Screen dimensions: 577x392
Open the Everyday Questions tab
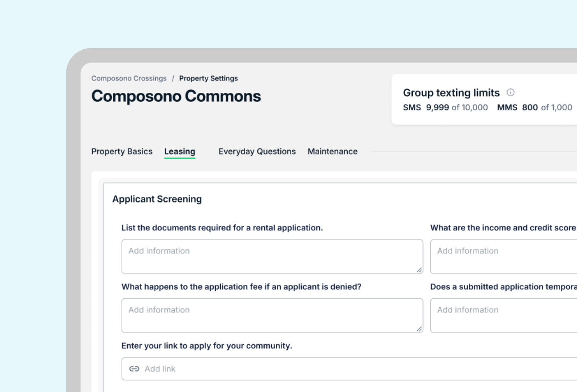(257, 152)
